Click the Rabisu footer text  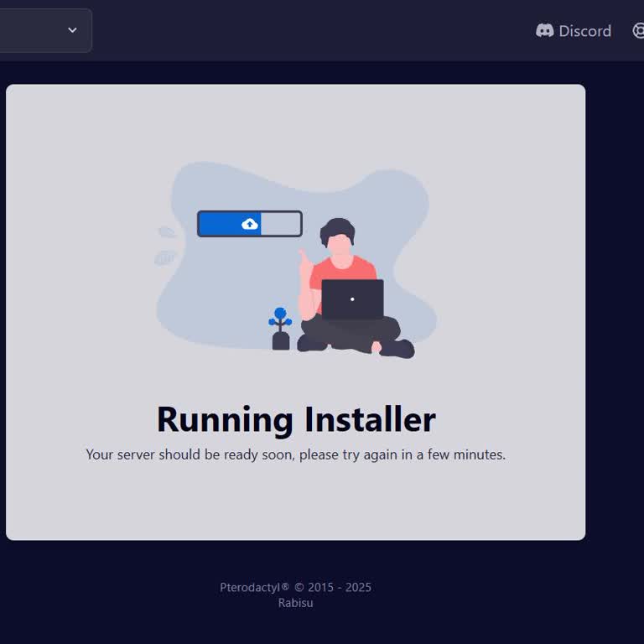tap(295, 602)
